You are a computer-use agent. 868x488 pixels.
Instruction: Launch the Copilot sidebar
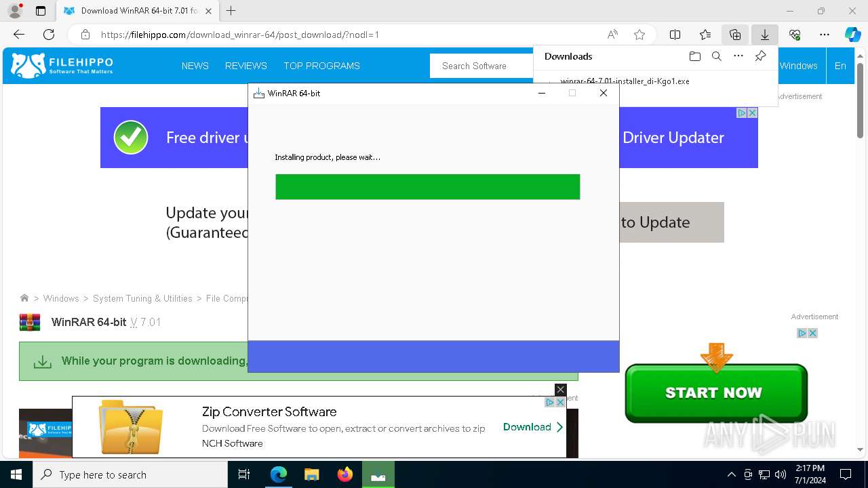[x=852, y=35]
